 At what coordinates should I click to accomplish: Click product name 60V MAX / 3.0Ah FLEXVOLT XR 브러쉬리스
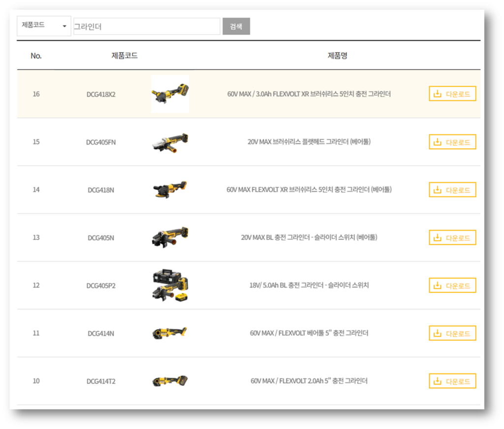point(309,94)
